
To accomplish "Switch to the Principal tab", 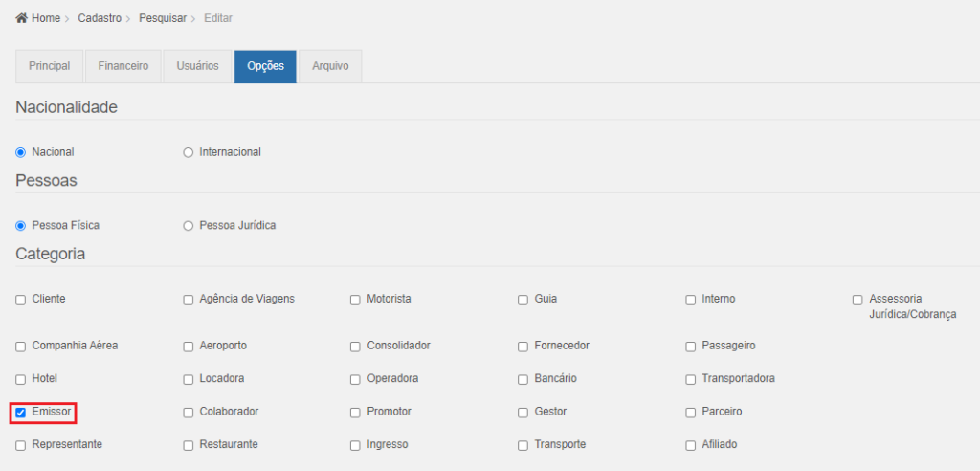I will (49, 66).
